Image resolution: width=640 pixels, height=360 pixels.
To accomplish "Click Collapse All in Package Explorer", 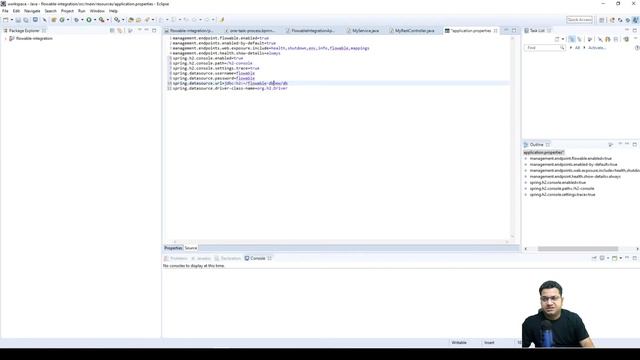I will tap(112, 31).
